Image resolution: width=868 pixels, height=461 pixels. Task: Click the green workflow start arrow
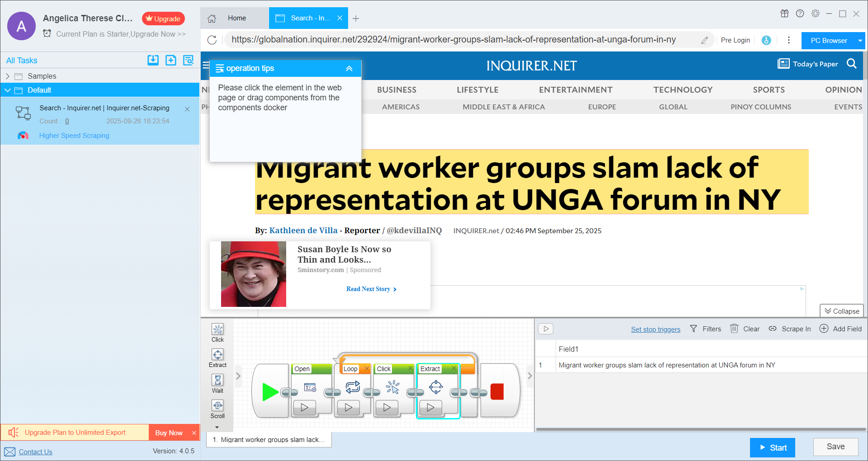pos(270,391)
